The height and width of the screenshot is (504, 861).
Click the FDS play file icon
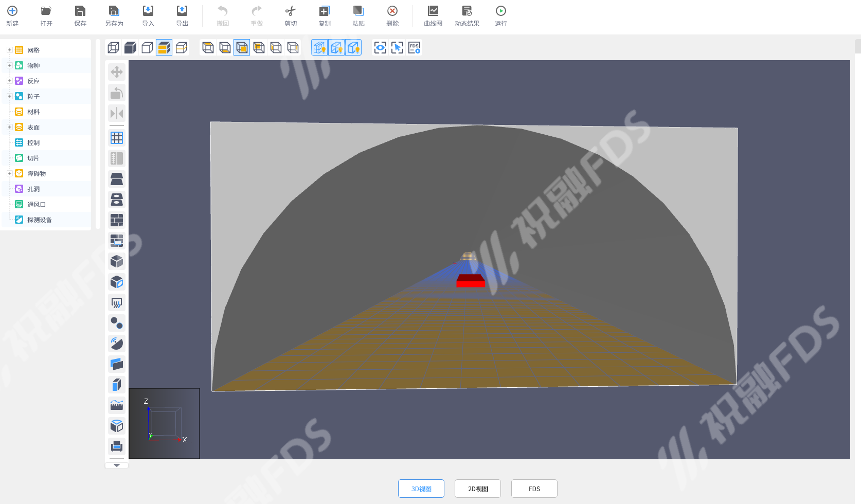pos(415,48)
